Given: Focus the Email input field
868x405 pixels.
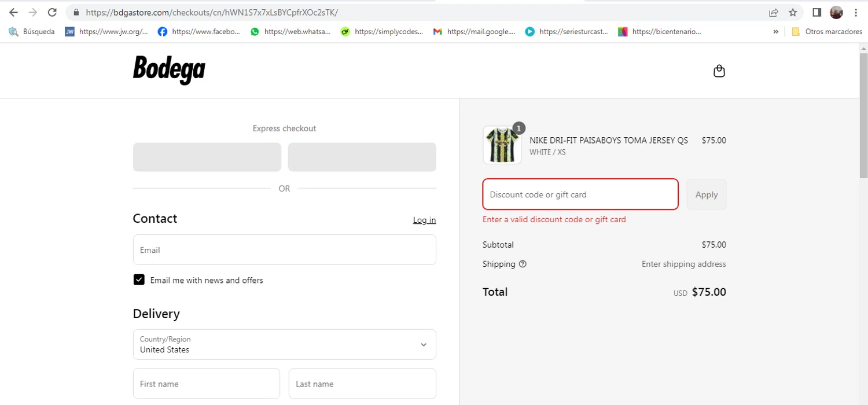Looking at the screenshot, I should click(285, 250).
